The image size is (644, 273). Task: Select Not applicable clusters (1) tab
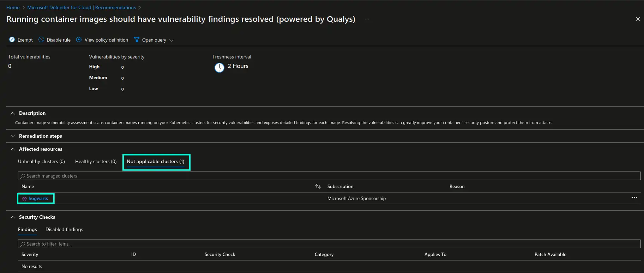[155, 161]
